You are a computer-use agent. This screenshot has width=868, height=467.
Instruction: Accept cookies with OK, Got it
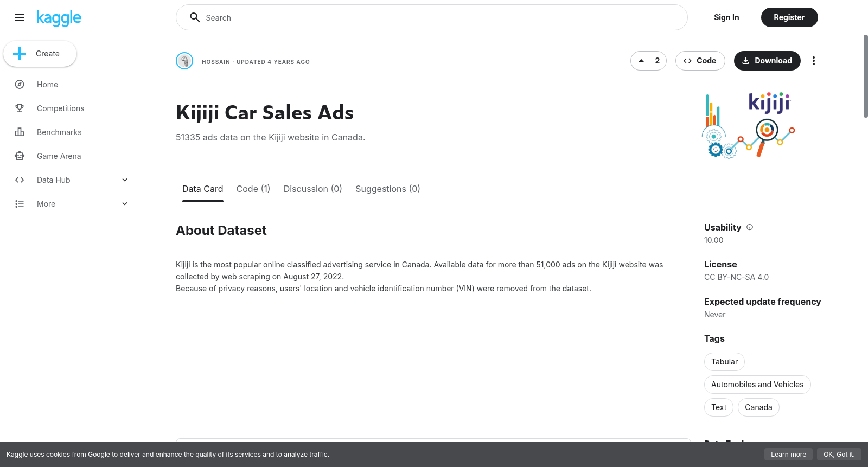coord(839,455)
